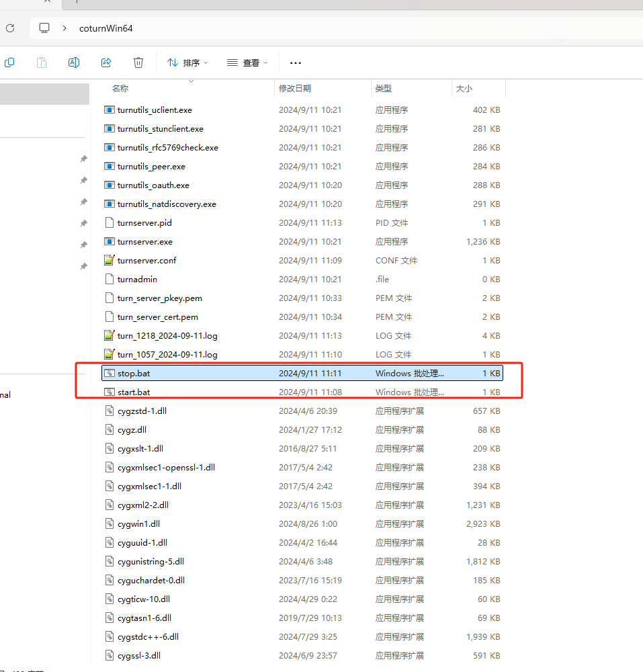
Task: Sort by the 名称 column header
Action: pyautogui.click(x=120, y=88)
